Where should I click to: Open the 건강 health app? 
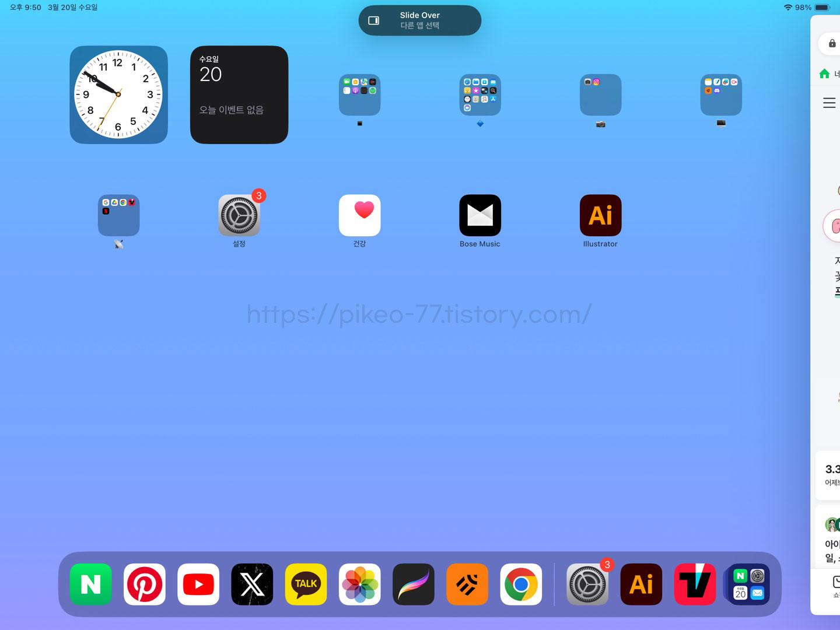360,215
